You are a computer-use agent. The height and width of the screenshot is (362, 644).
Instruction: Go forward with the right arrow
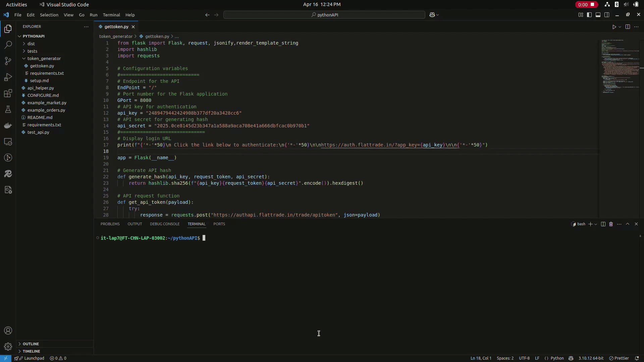coord(216,15)
